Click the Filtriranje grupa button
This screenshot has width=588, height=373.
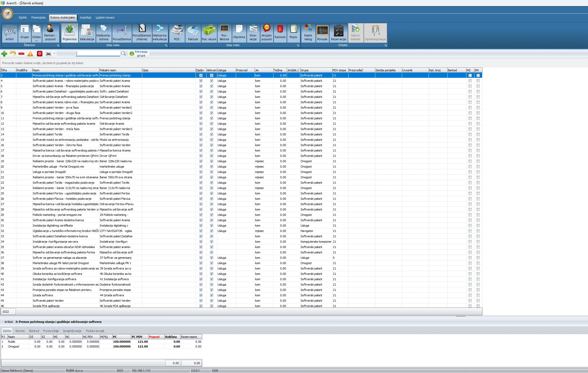point(139,54)
